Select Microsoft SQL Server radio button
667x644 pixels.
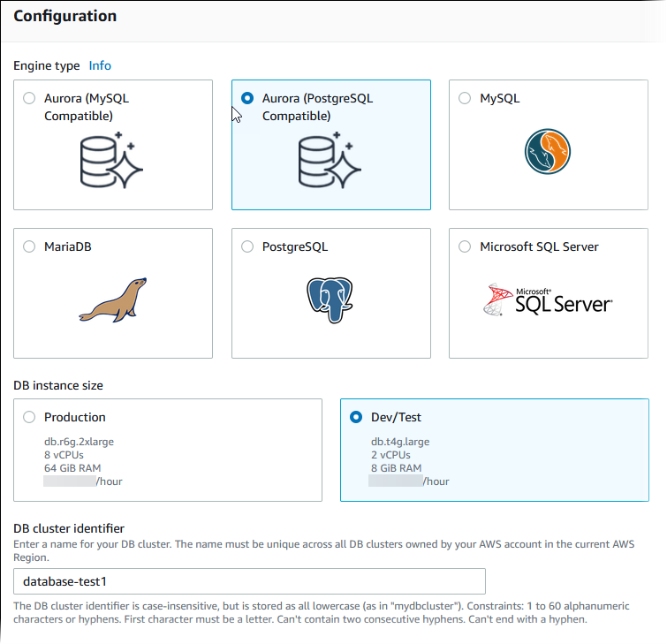465,247
